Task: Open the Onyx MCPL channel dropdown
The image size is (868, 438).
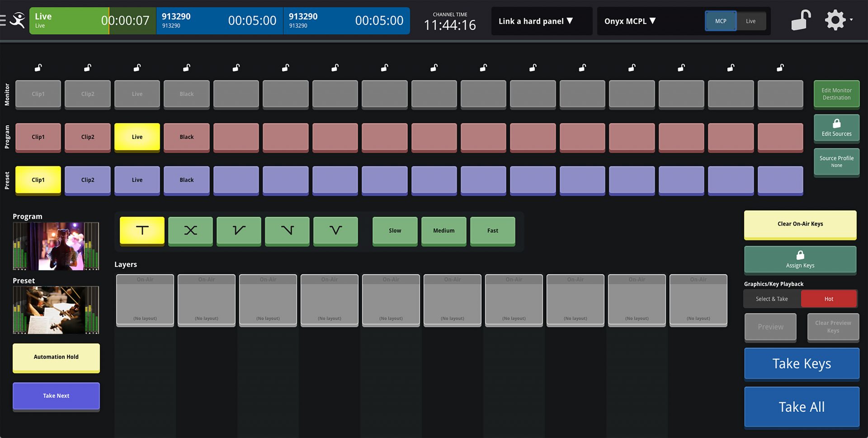Action: pyautogui.click(x=630, y=21)
